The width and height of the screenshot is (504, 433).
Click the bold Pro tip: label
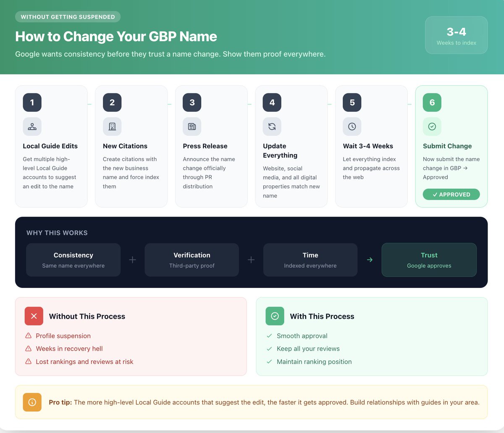coord(60,402)
